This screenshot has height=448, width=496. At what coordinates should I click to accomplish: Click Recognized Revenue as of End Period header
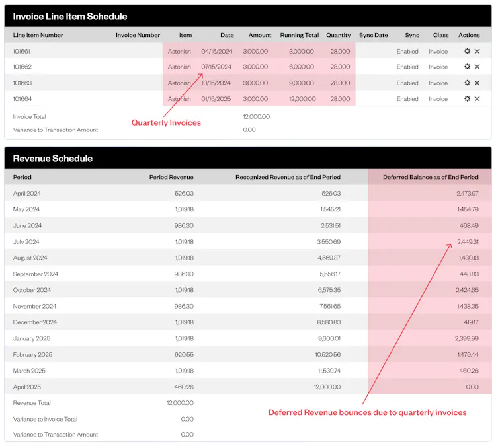[x=288, y=177]
